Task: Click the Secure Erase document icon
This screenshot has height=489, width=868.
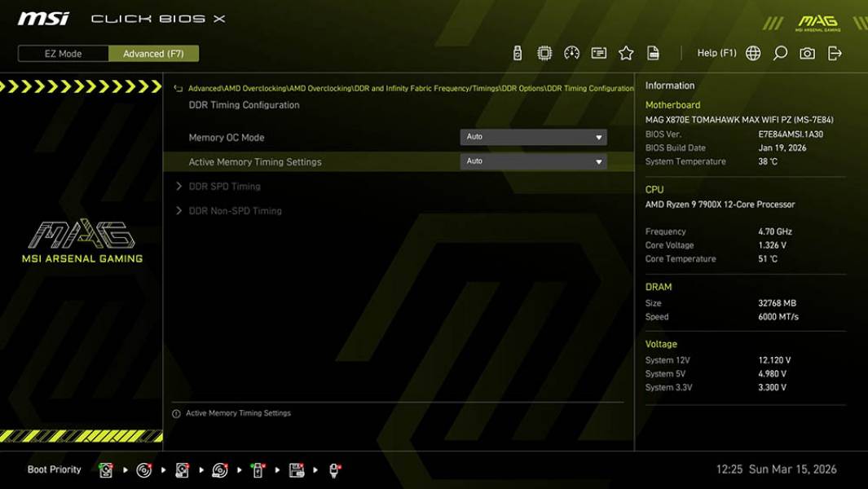Action: click(653, 52)
